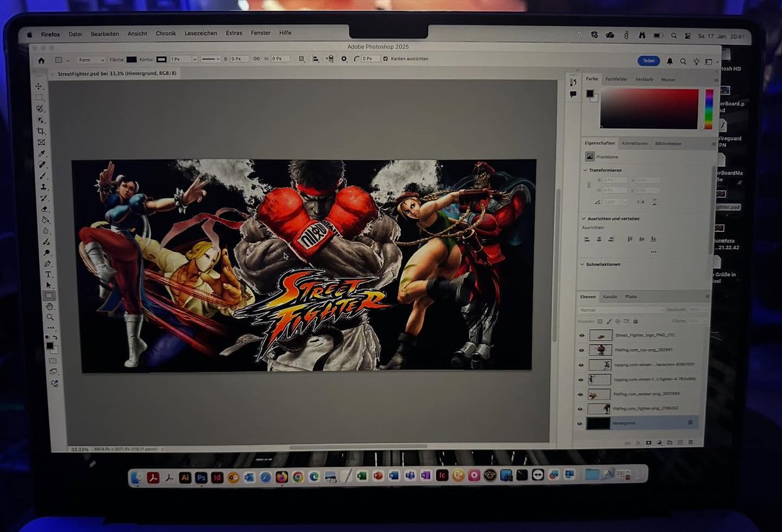This screenshot has width=782, height=532.
Task: Hide the PikPng.com_fighter-png layer
Action: pos(580,409)
